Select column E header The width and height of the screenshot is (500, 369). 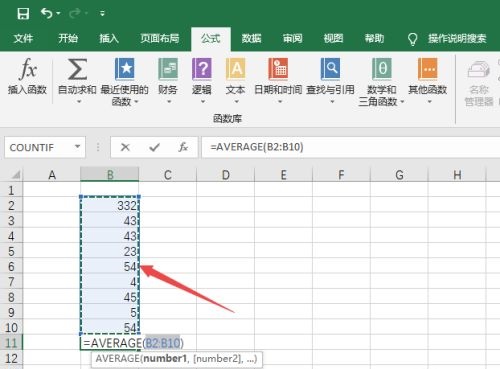tap(283, 175)
